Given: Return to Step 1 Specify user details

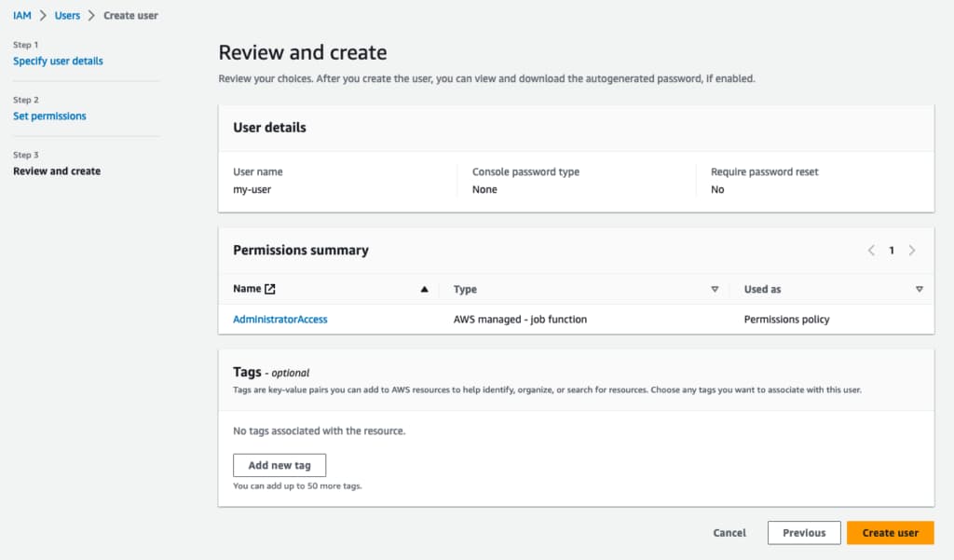Looking at the screenshot, I should pyautogui.click(x=58, y=61).
